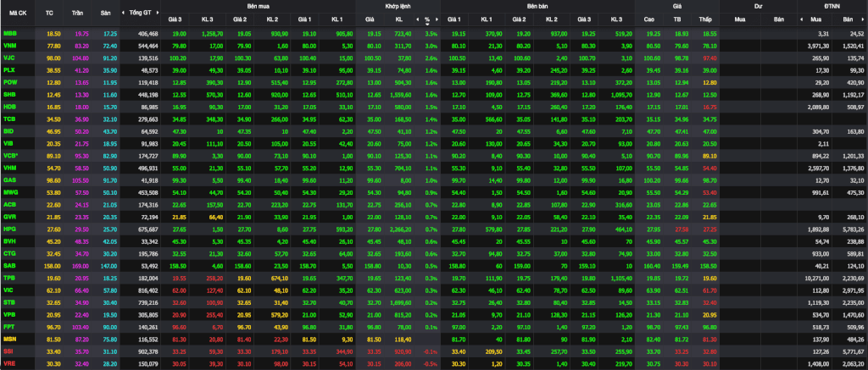Open TPB stock symbol
Image resolution: width=868 pixels, height=370 pixels.
tap(9, 277)
